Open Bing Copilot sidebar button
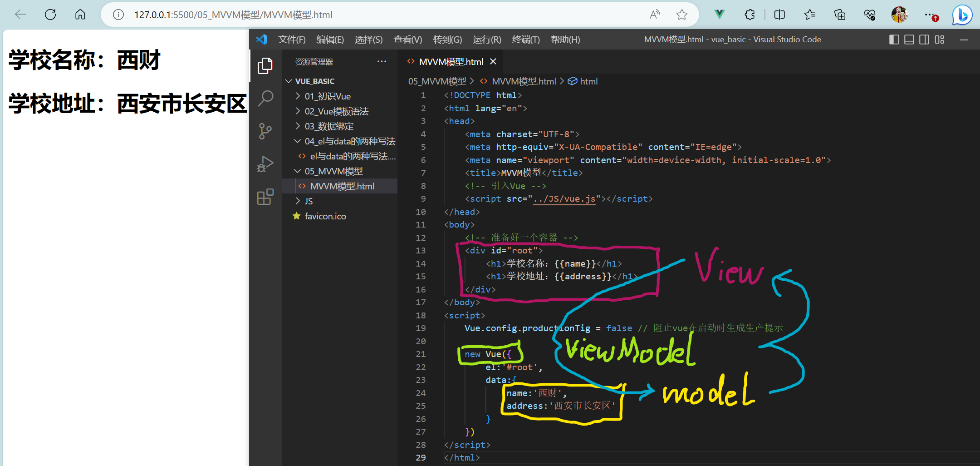 click(x=962, y=15)
